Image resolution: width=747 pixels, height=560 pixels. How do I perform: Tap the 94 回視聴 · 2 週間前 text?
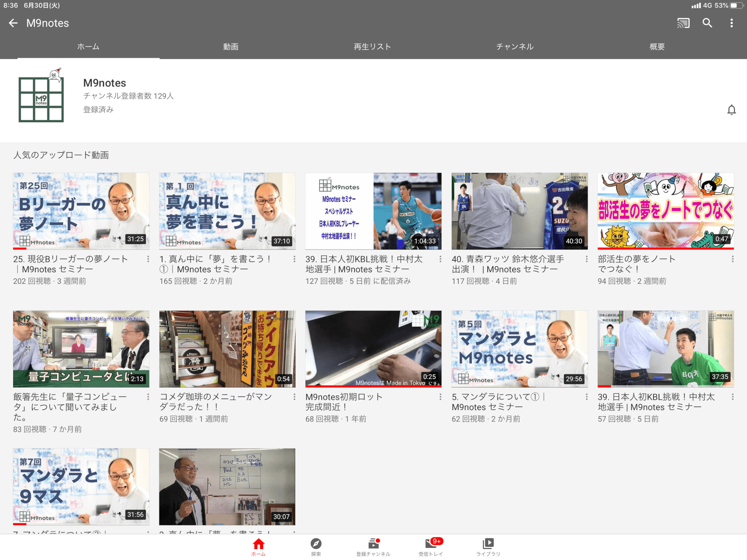[x=632, y=281]
